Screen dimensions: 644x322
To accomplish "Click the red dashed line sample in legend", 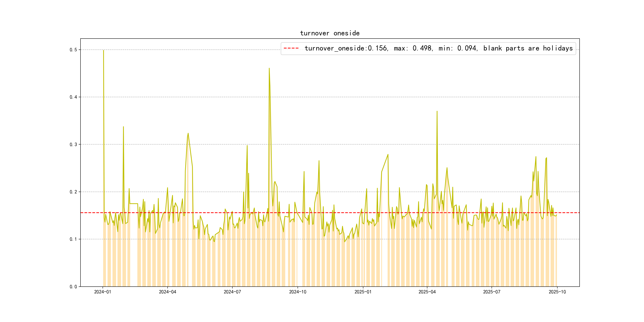I will [291, 48].
